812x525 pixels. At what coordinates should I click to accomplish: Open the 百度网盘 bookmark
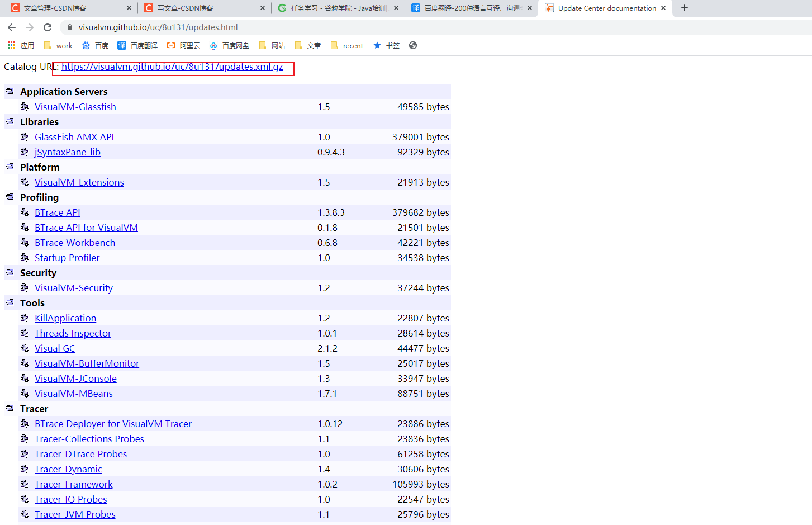[x=229, y=45]
